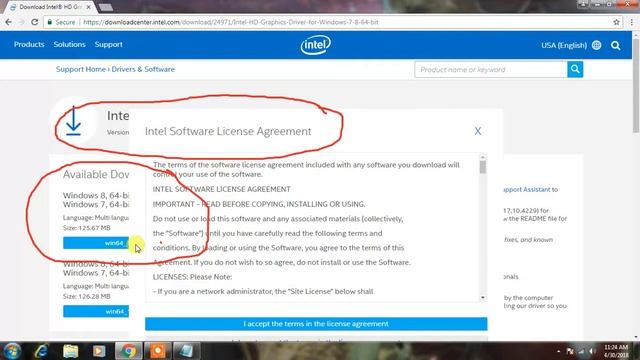
Task: Click first win64 download button (125.67 MB)
Action: [x=96, y=243]
